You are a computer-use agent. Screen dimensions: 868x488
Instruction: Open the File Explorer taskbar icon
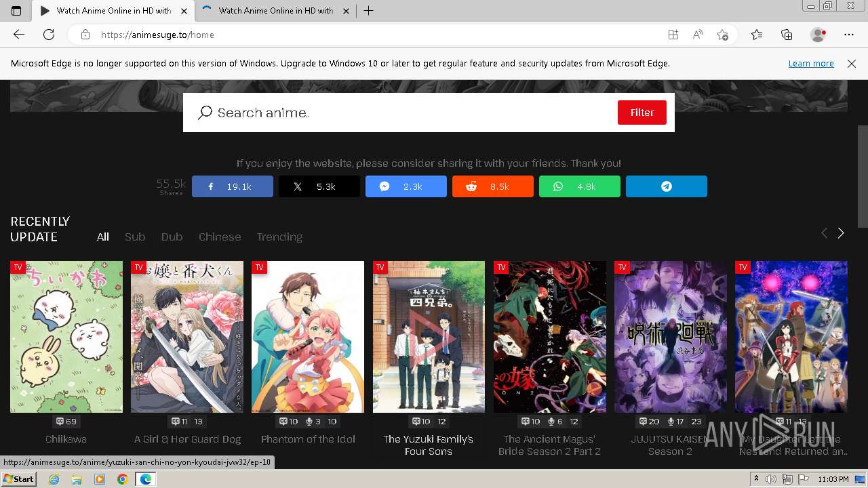tap(77, 479)
